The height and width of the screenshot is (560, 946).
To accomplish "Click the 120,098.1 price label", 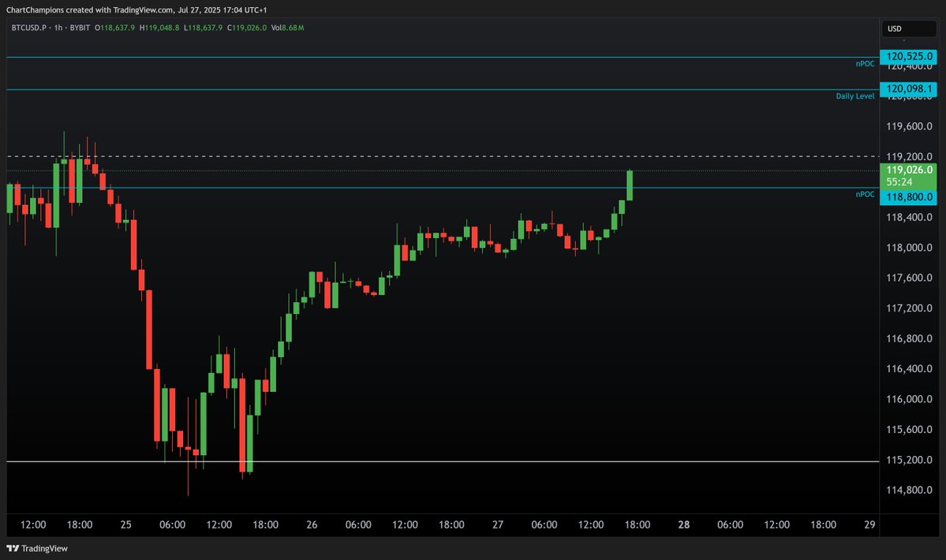I will [908, 88].
